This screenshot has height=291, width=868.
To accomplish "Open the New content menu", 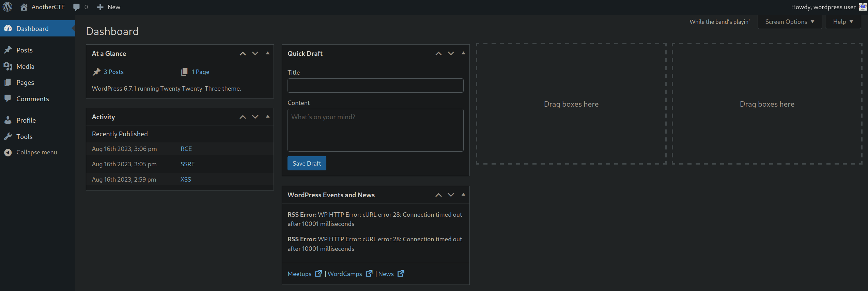I will 109,7.
